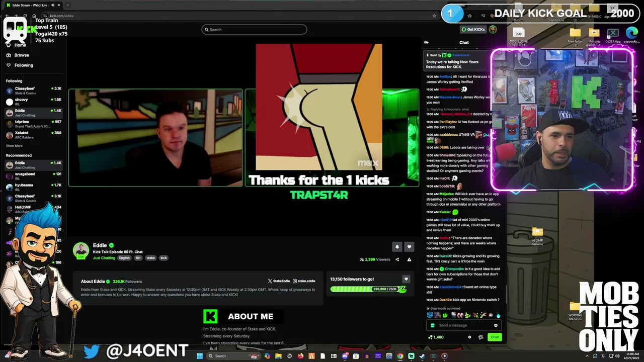Click the Get KICKs button
This screenshot has height=362, width=644.
point(472,30)
